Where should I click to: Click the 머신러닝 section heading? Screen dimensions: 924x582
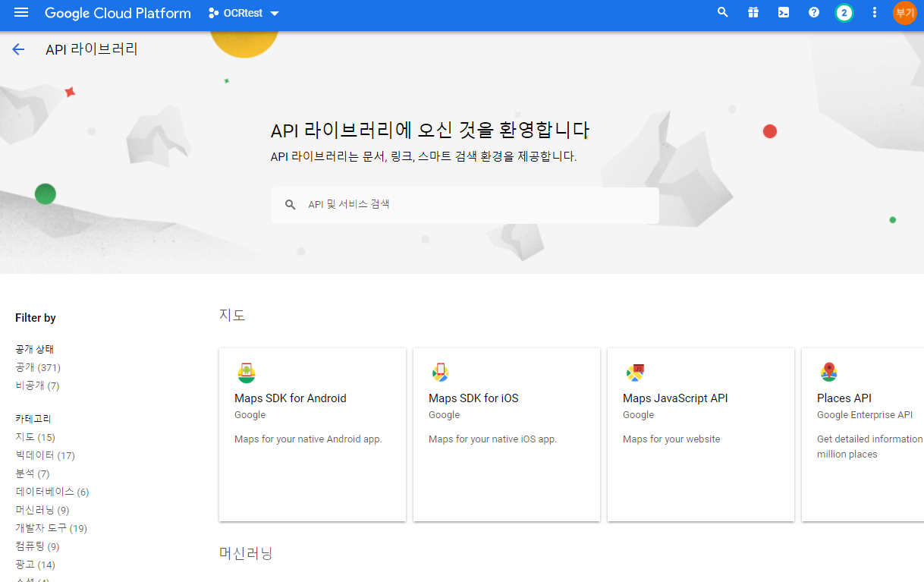(246, 553)
